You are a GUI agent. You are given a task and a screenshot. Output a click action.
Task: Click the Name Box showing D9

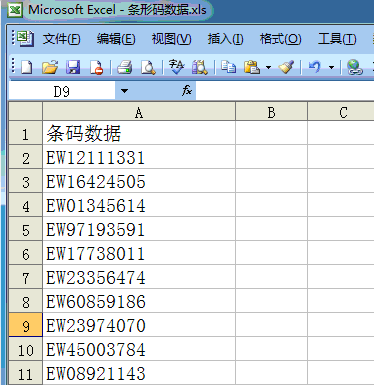tap(62, 91)
